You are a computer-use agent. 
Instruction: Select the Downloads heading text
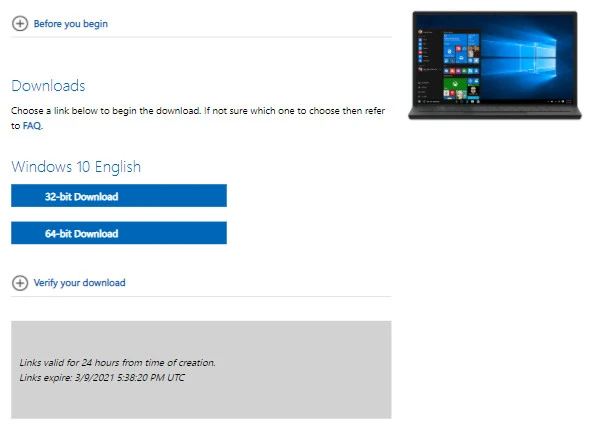[x=48, y=86]
